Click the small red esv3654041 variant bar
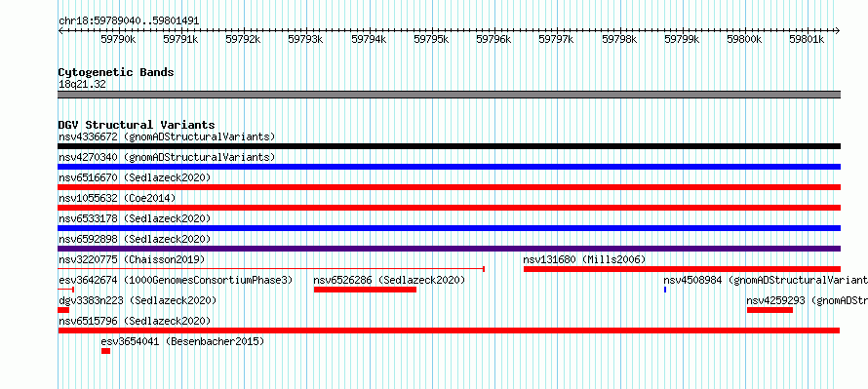The height and width of the screenshot is (389, 868). click(105, 351)
